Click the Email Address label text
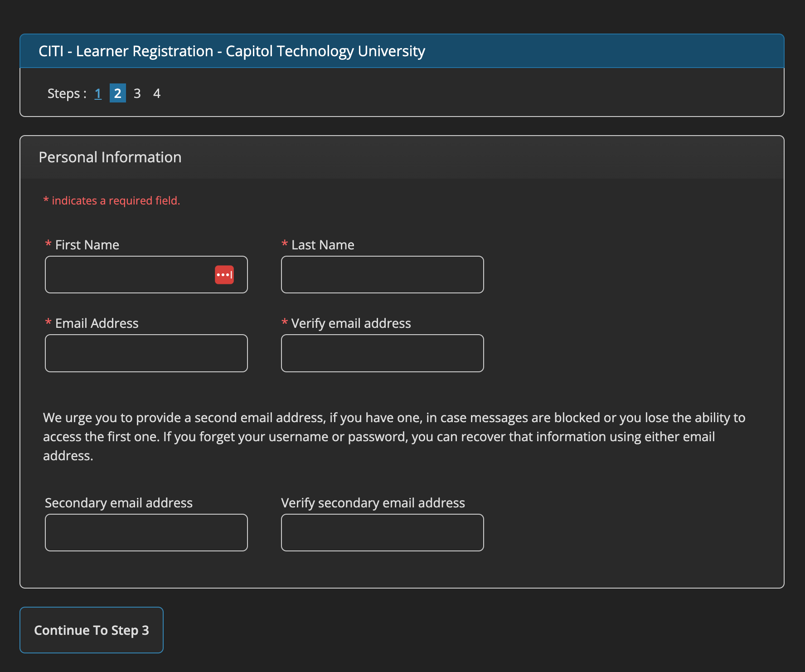The height and width of the screenshot is (672, 805). [x=97, y=323]
